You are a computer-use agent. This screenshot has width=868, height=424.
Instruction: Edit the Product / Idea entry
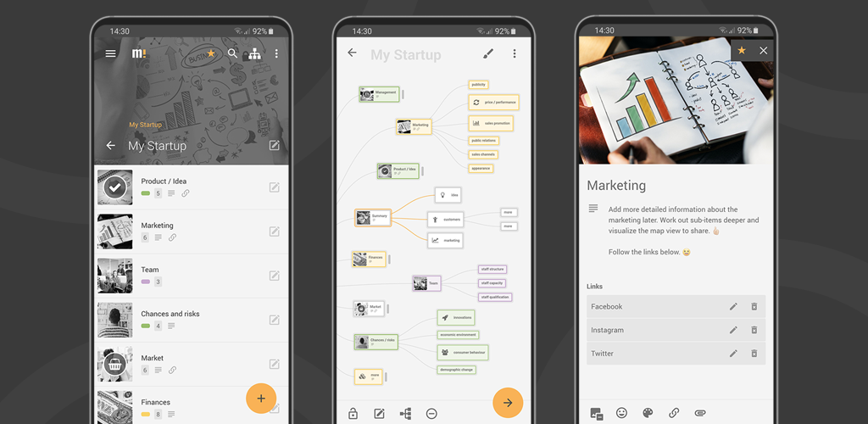click(274, 187)
